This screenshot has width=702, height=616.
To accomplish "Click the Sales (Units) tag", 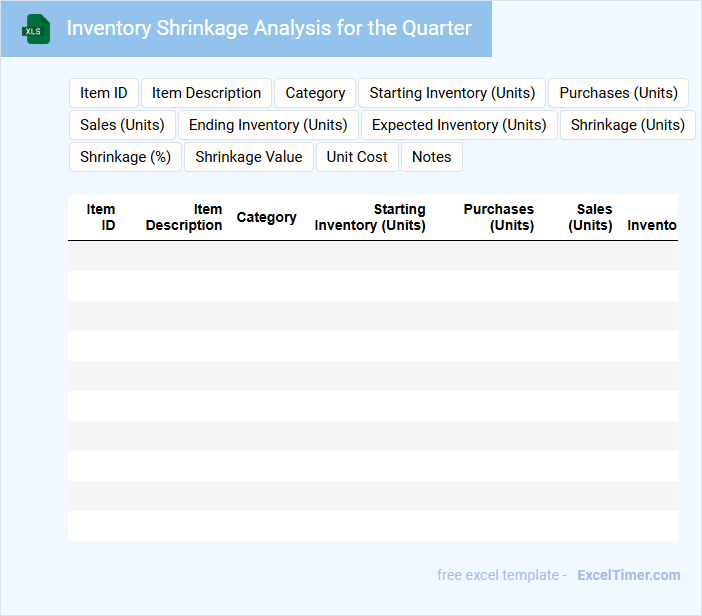I will (x=122, y=125).
